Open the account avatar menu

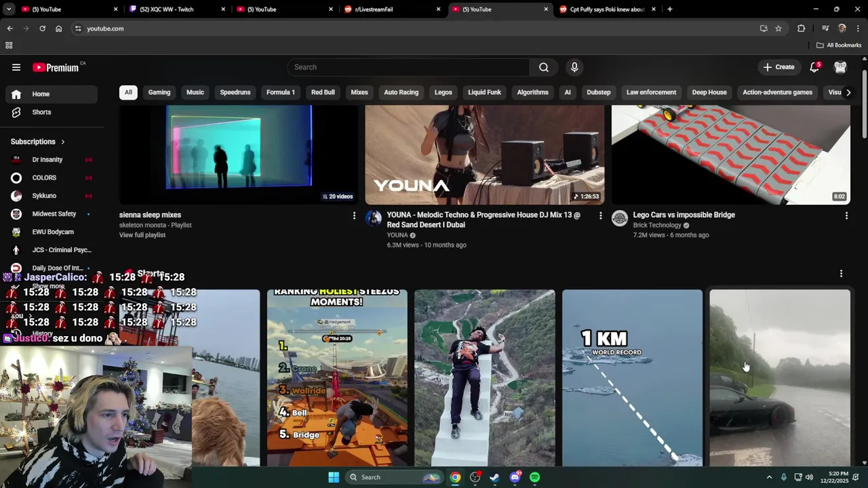click(840, 67)
